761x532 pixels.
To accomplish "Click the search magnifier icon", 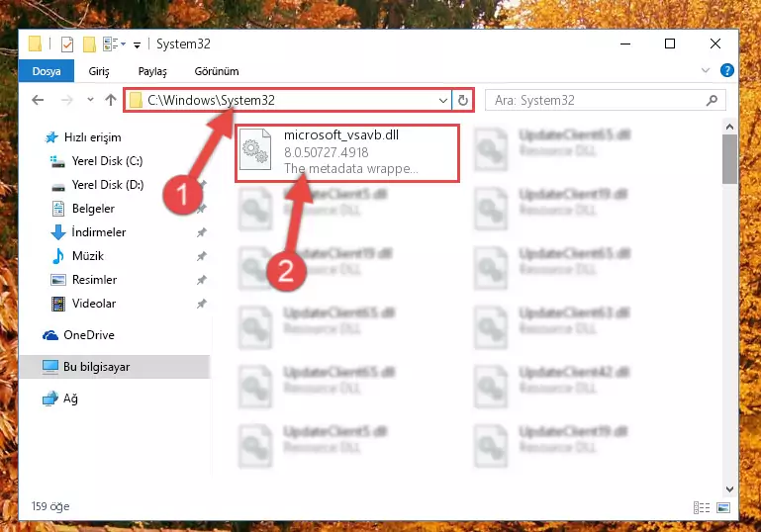I will (x=712, y=101).
